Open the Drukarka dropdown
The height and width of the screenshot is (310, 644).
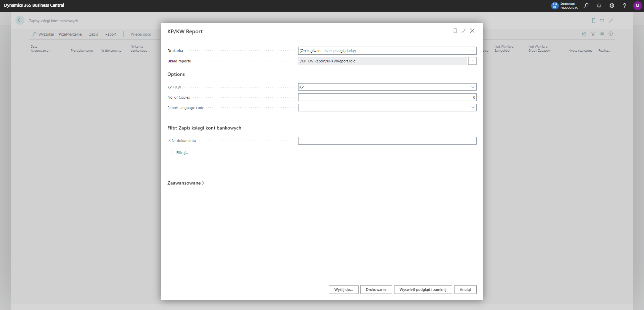point(473,51)
